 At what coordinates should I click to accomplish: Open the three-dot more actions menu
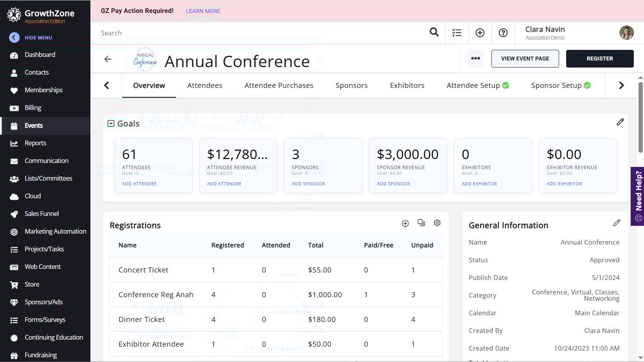(475, 59)
